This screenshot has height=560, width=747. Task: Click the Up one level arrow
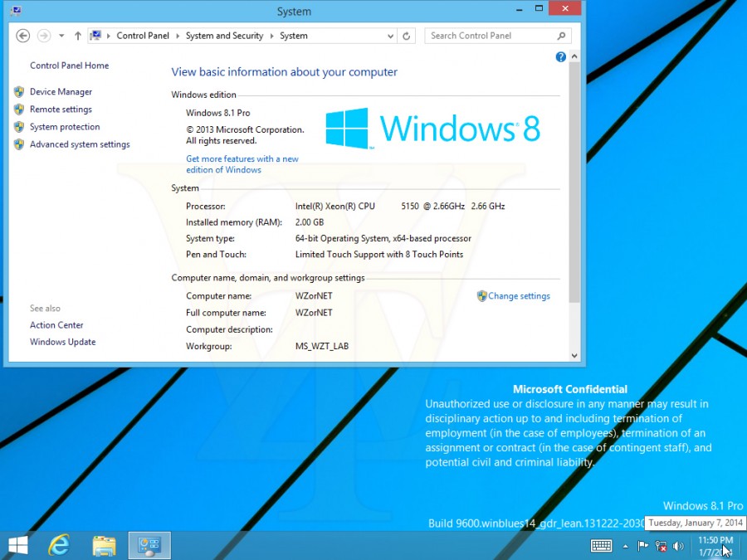coord(78,36)
